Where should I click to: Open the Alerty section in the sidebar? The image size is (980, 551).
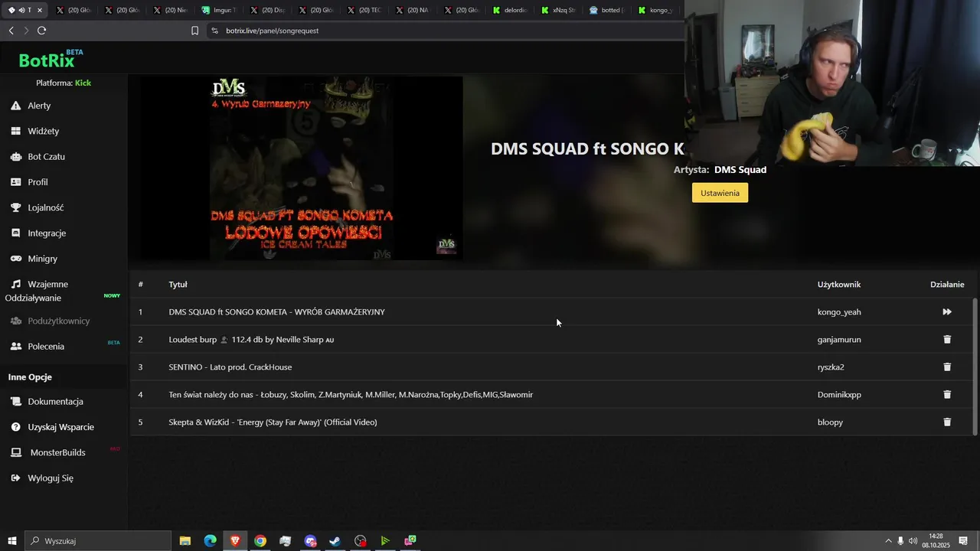coord(39,106)
